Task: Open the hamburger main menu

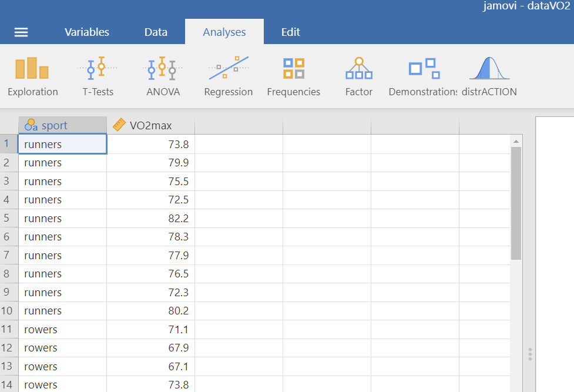Action: coord(21,32)
